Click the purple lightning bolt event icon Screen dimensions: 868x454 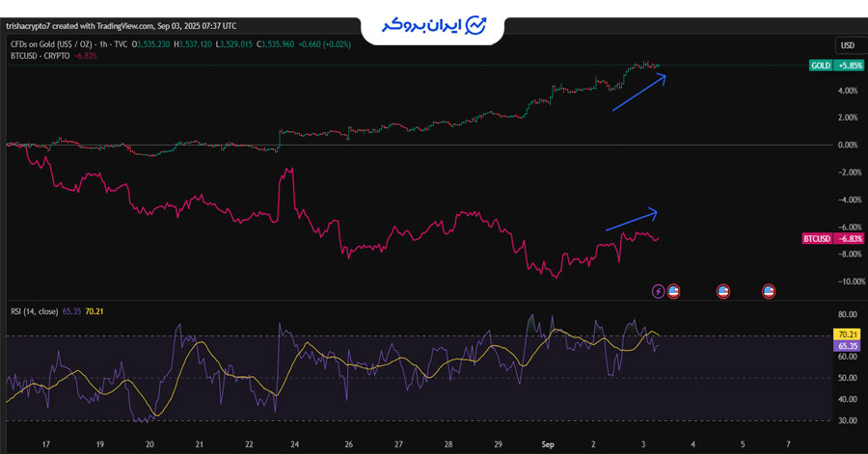[659, 290]
